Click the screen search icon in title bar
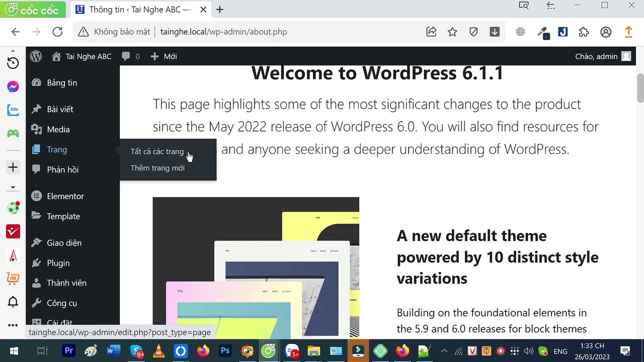Image resolution: width=644 pixels, height=362 pixels. pos(524,6)
